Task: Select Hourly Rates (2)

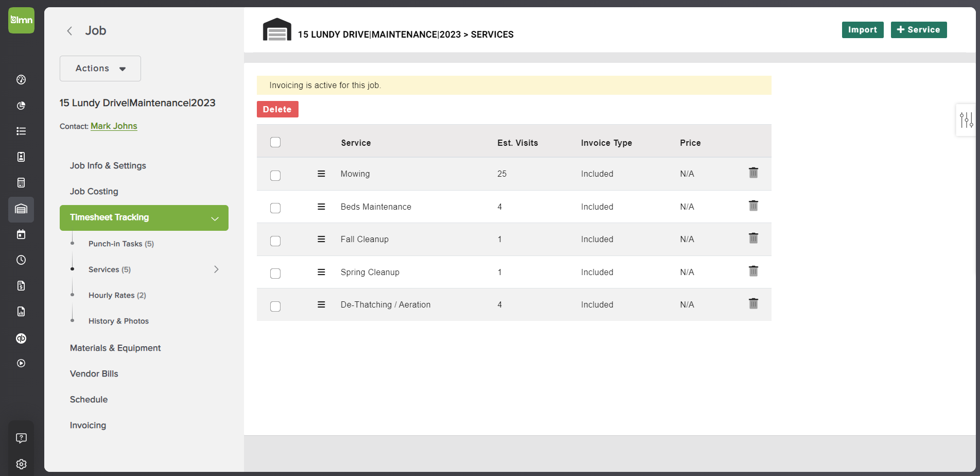Action: coord(117,295)
